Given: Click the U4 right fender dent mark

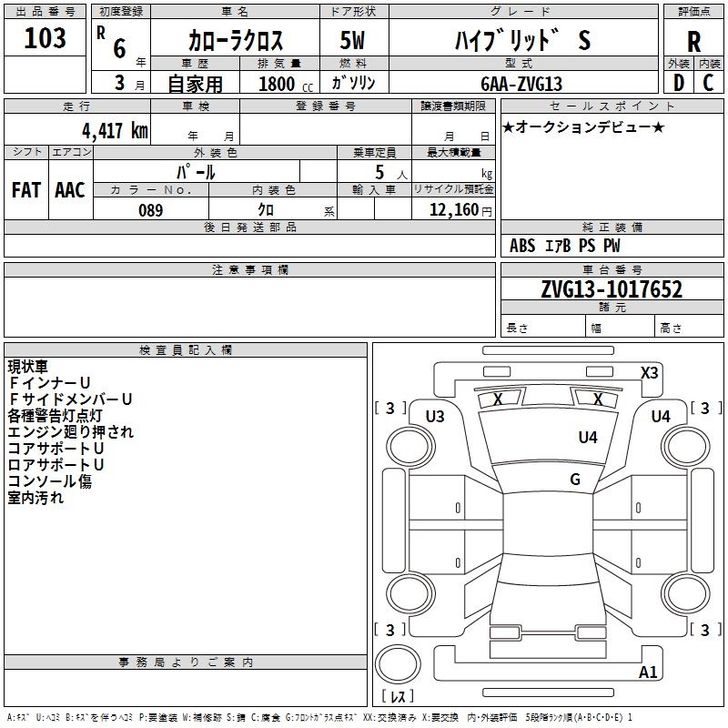Looking at the screenshot, I should (661, 417).
